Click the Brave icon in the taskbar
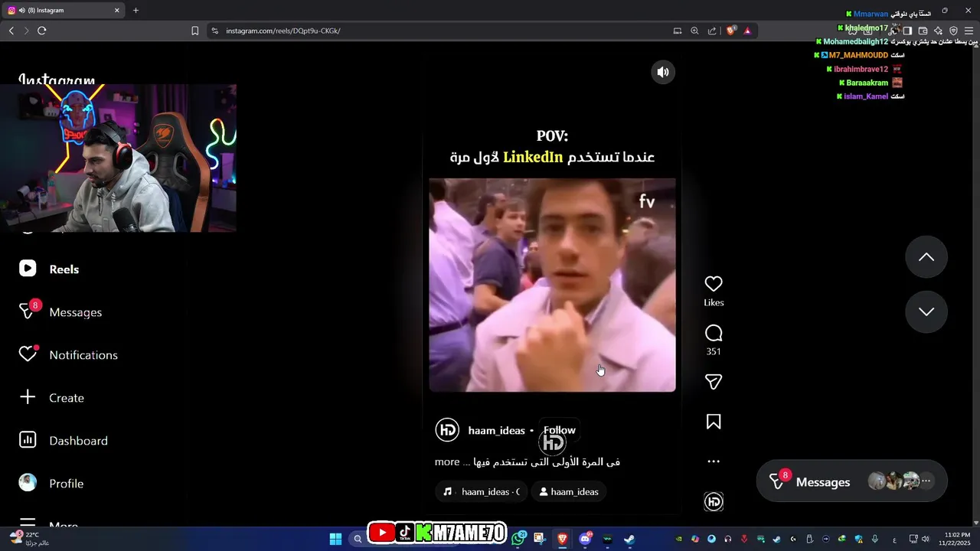This screenshot has height=551, width=980. pyautogui.click(x=563, y=539)
